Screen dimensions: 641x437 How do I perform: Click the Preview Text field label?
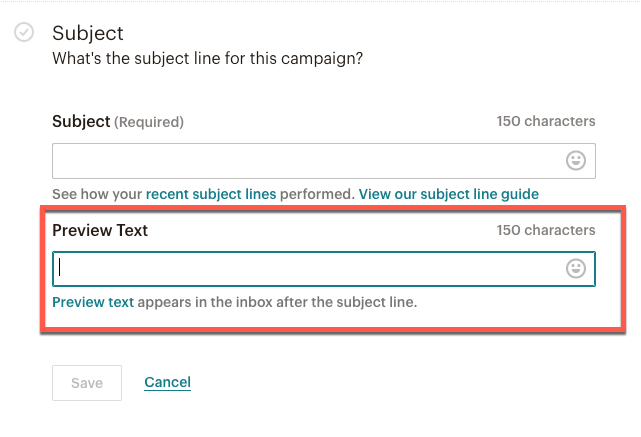[100, 231]
